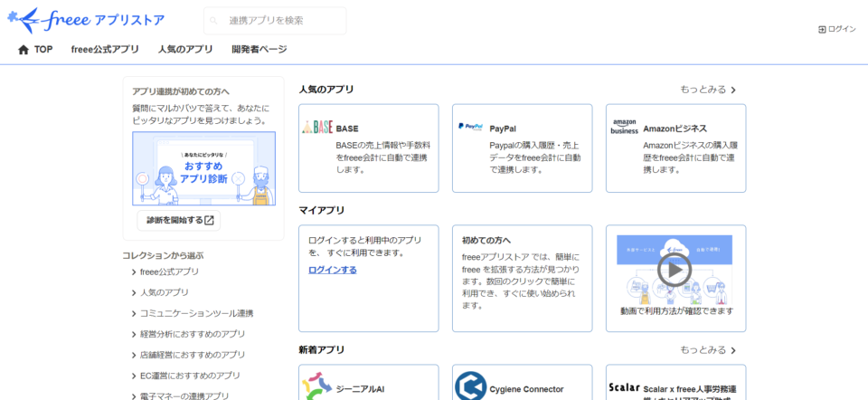Open the 開発者ページ navigation item
The image size is (868, 400).
(259, 49)
